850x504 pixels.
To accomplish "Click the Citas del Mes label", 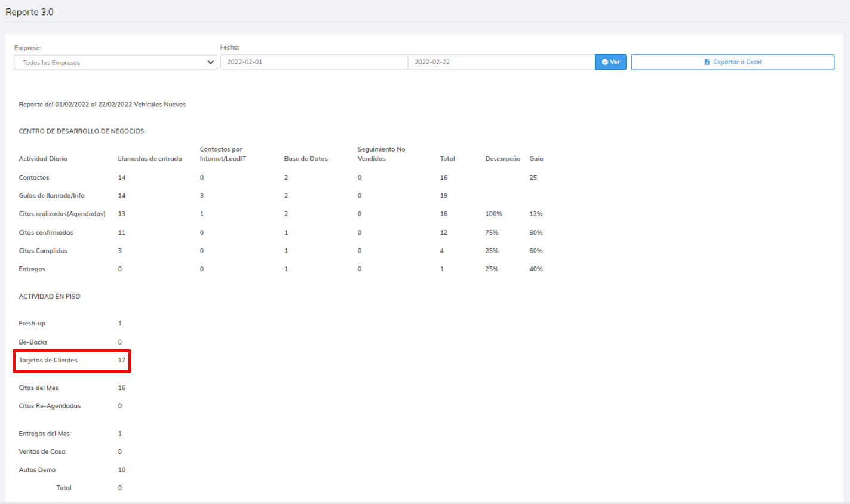I will coord(38,388).
